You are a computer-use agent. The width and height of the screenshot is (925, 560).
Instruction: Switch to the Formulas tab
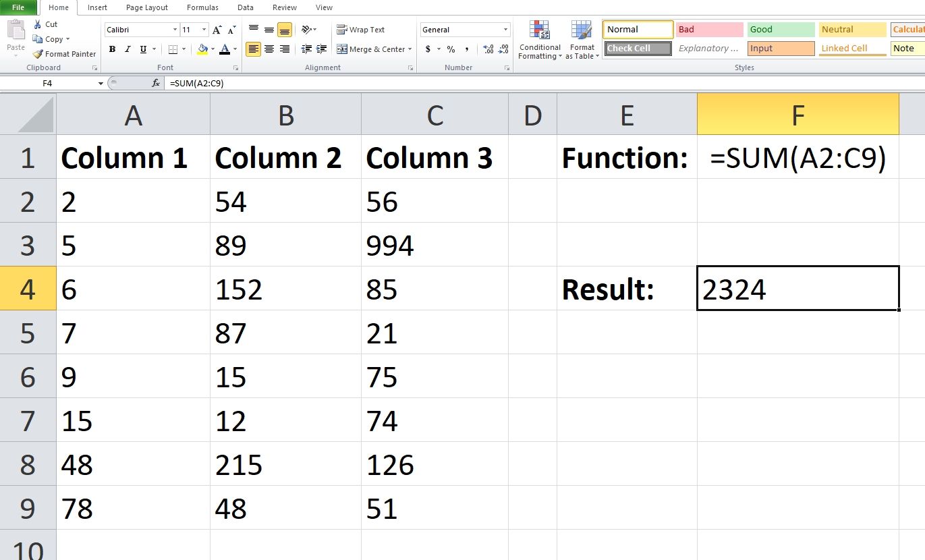[202, 7]
